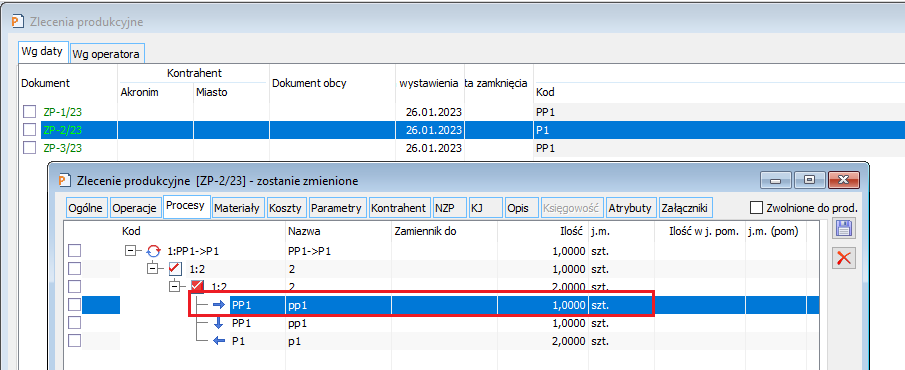The height and width of the screenshot is (370, 905).
Task: Collapse the 1:PP1->P1 tree node
Action: click(130, 251)
